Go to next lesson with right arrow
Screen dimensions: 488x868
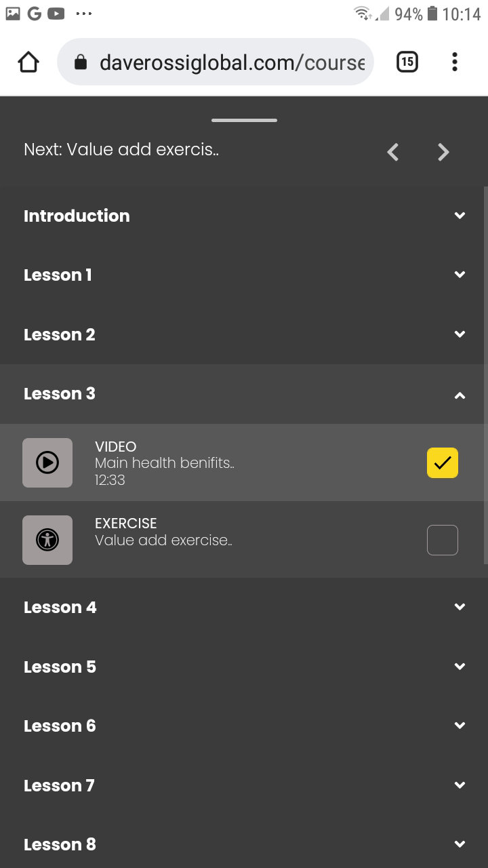pos(443,152)
